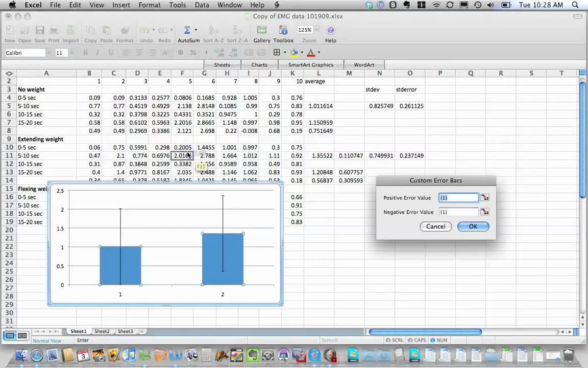Screen dimensions: 588x368
Task: Click the Negative Error Value range selector icon
Action: coord(485,212)
